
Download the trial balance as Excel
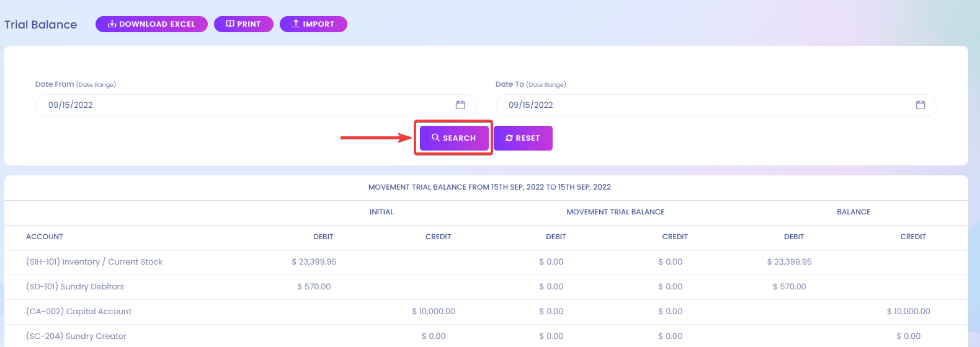click(x=151, y=24)
